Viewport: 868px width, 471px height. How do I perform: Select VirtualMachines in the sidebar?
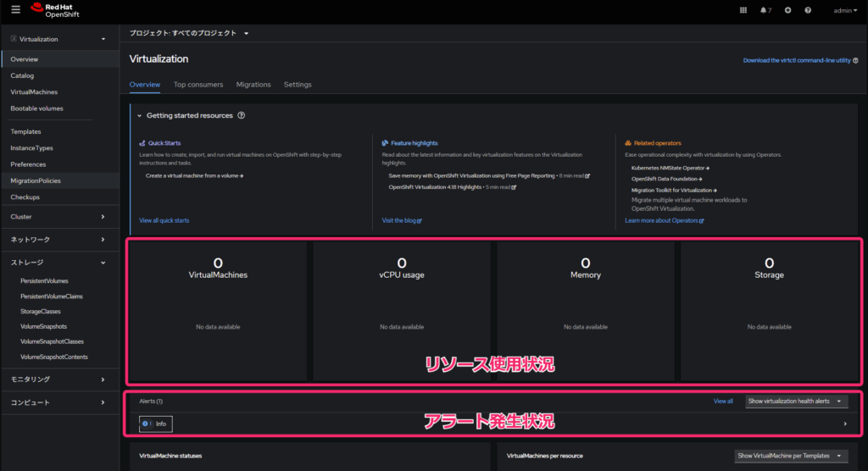coord(34,91)
